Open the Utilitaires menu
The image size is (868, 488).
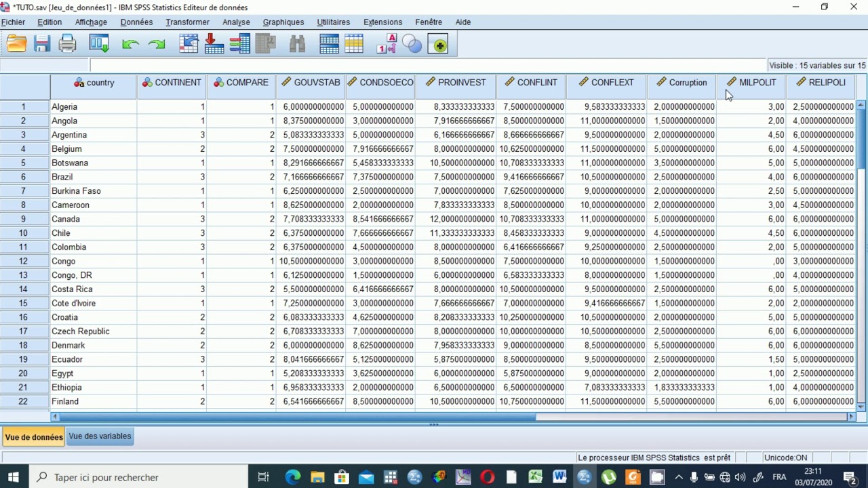tap(334, 22)
